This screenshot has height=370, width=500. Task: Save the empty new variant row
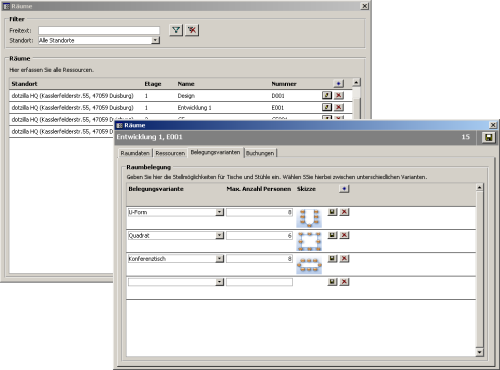[332, 282]
